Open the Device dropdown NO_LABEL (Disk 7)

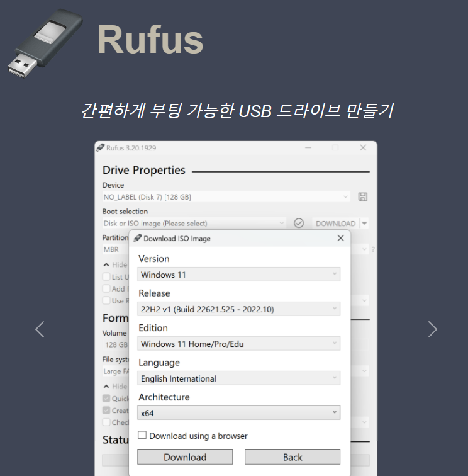tap(226, 197)
